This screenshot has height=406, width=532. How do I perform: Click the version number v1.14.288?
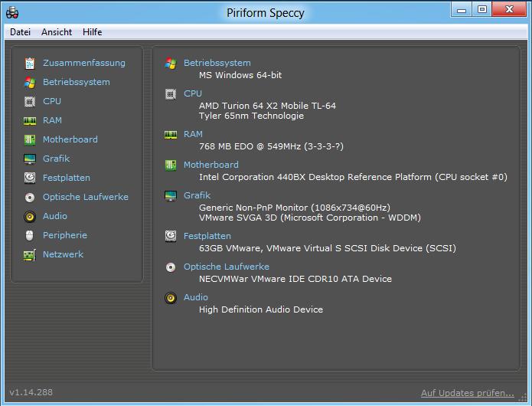tap(31, 392)
